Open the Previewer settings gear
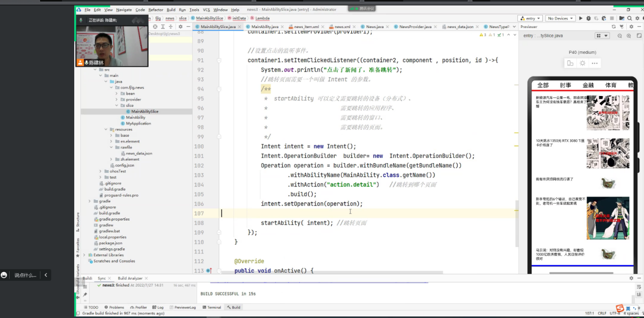 click(631, 26)
